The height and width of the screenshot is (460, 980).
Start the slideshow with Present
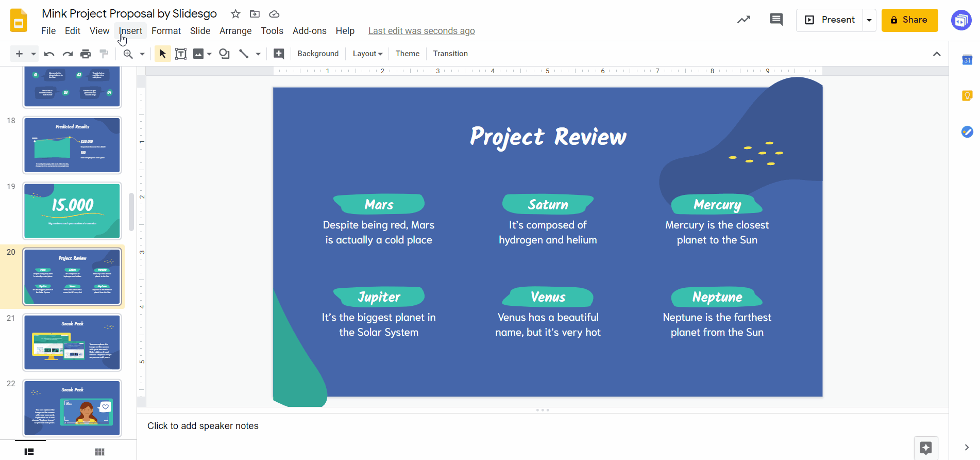[x=830, y=20]
